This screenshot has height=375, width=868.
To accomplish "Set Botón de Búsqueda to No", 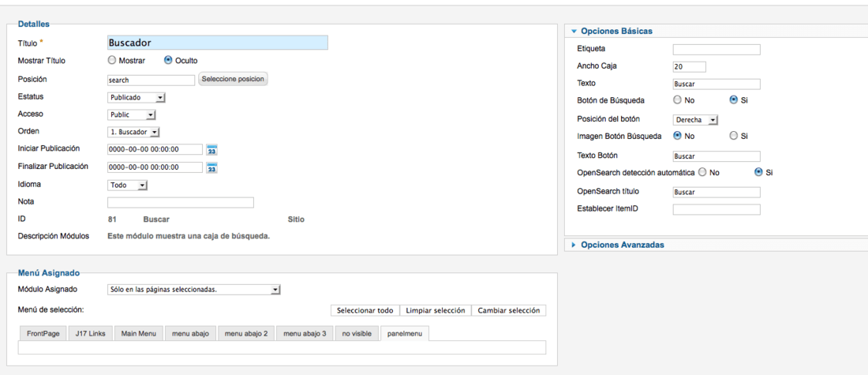I will (677, 100).
